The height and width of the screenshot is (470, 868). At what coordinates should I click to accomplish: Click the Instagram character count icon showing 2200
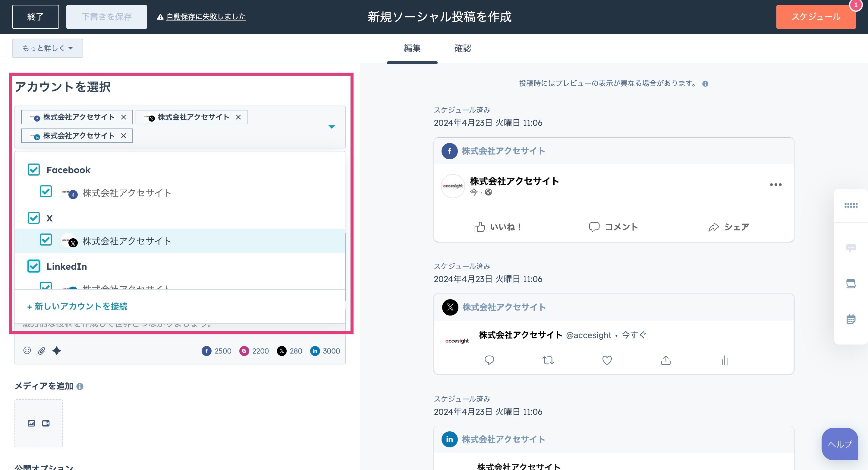[245, 351]
